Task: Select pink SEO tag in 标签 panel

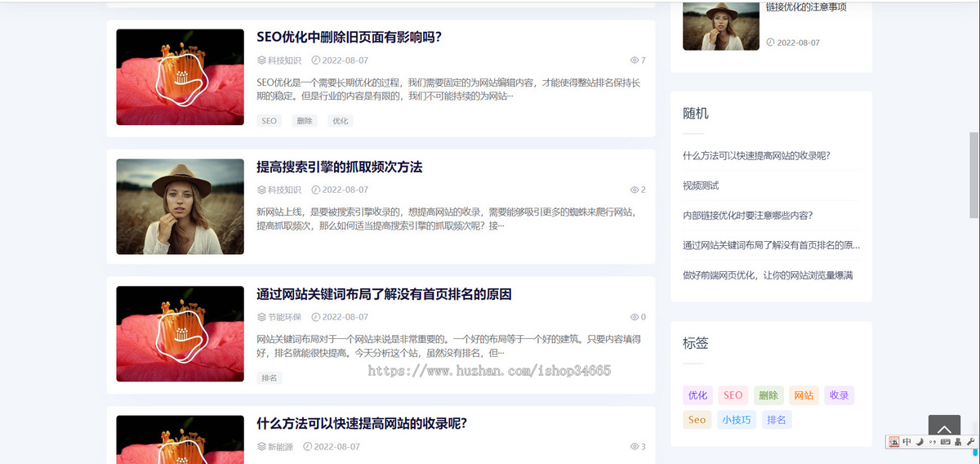Action: [x=733, y=395]
